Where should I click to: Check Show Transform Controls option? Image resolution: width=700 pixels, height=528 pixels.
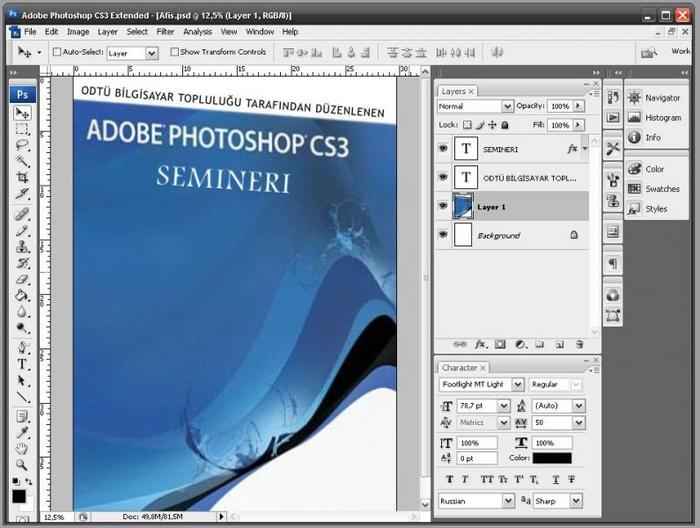point(175,52)
